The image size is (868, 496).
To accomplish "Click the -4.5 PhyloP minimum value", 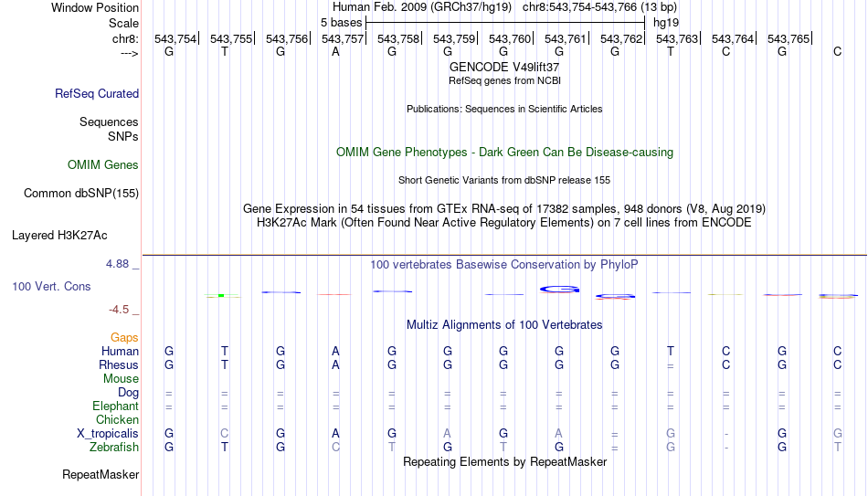I will coord(119,310).
